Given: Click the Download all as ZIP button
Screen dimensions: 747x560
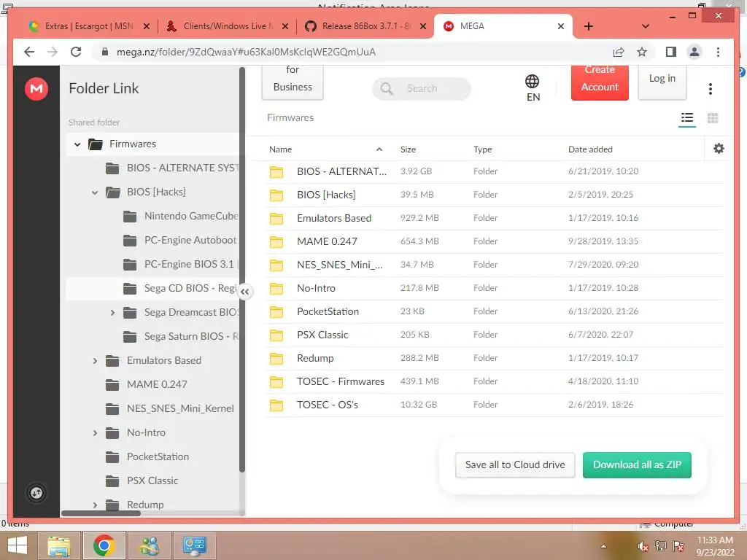Looking at the screenshot, I should 637,464.
